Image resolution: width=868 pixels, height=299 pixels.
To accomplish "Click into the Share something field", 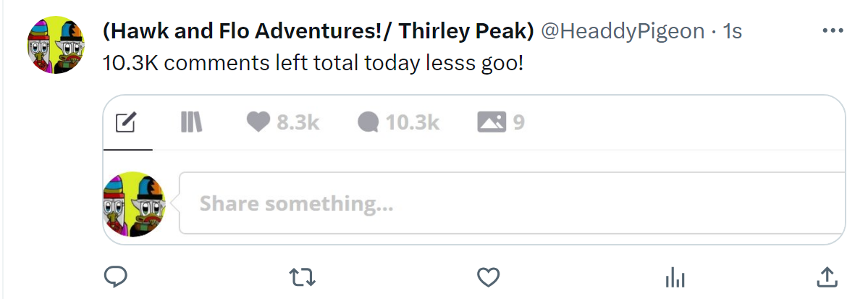I will (507, 203).
